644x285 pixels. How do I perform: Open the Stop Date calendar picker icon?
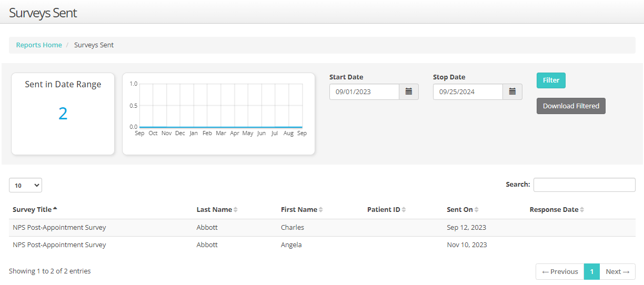click(512, 92)
